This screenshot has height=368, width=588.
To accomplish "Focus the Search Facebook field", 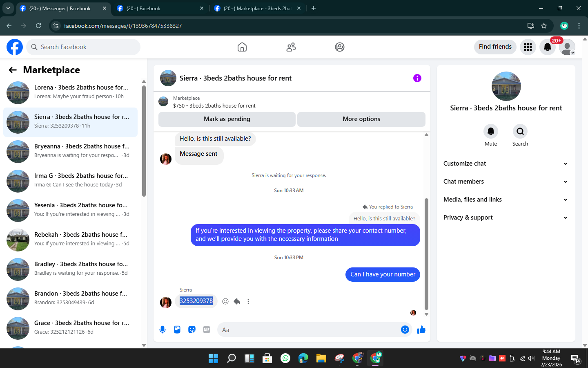I will (83, 47).
